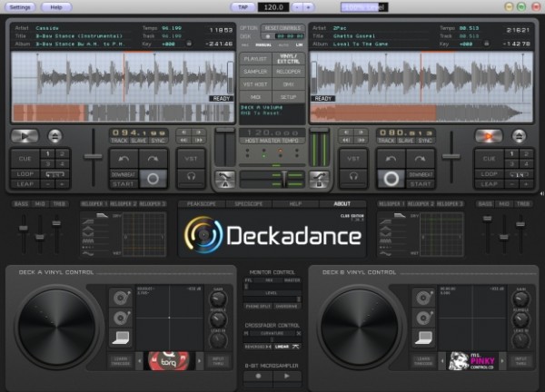Open the Settings menu
This screenshot has width=545, height=392.
(x=21, y=6)
